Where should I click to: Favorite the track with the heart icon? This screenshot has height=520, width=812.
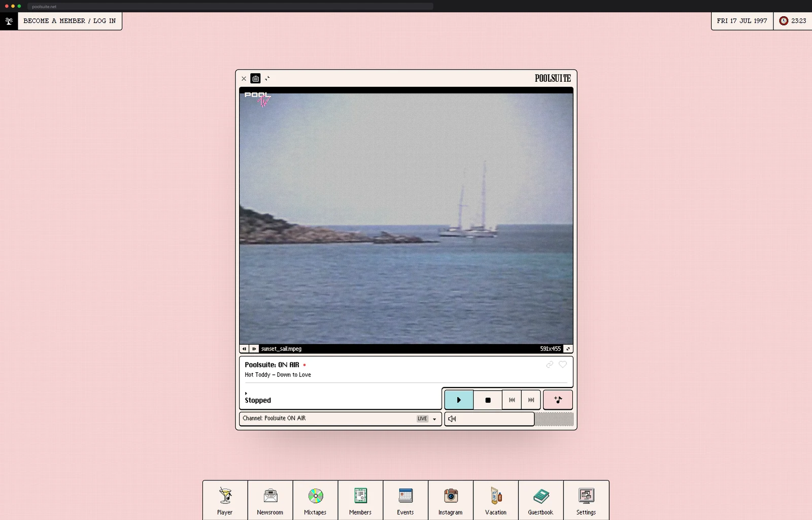pyautogui.click(x=563, y=364)
